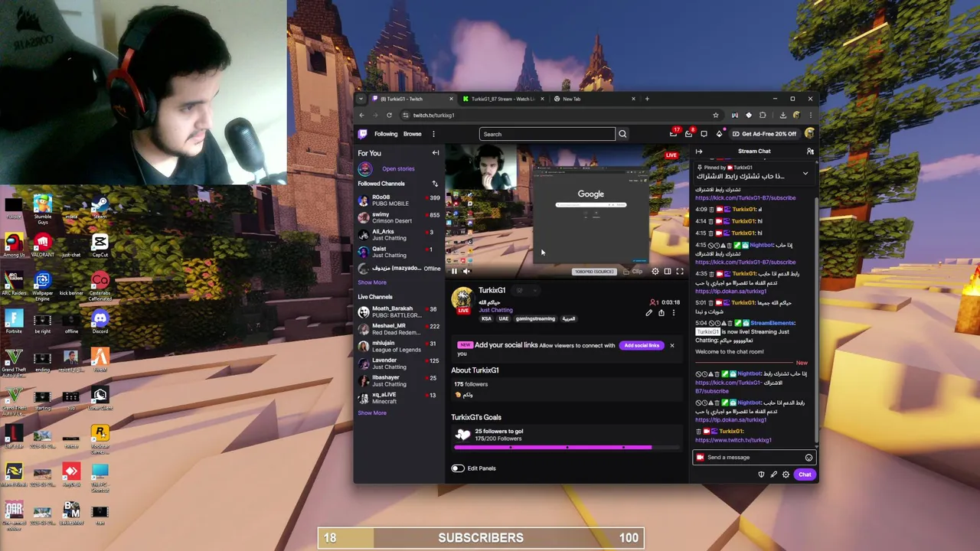
Task: Pause the stream video
Action: 454,271
